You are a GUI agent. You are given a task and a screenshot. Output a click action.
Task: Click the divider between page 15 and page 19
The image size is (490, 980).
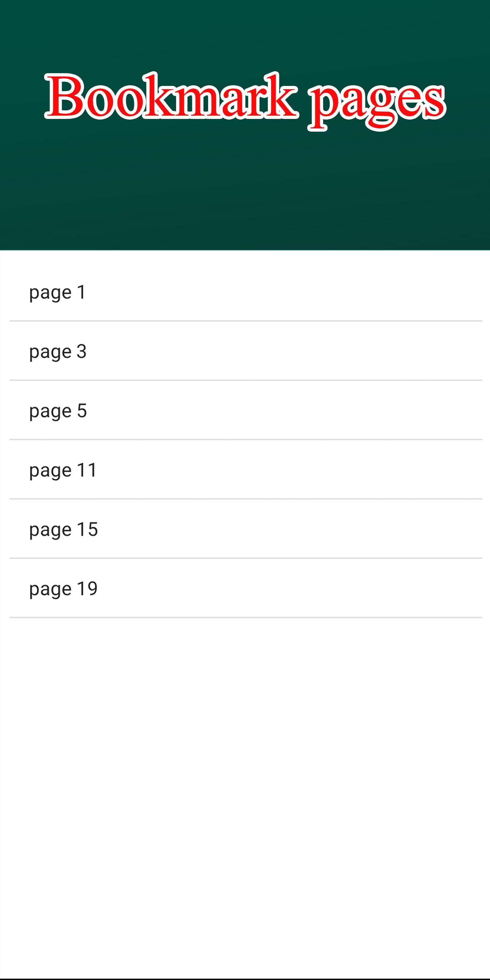tap(245, 558)
